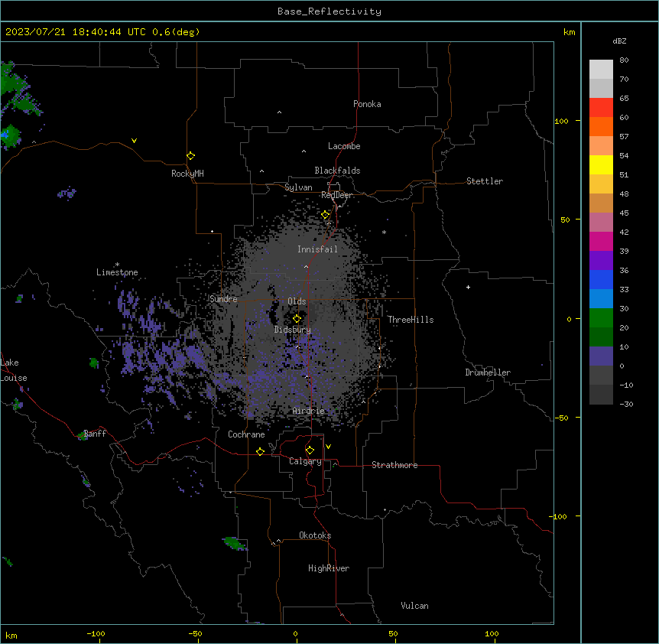Click the Olds town label
Viewport: 659px width, 644px height.
point(297,301)
